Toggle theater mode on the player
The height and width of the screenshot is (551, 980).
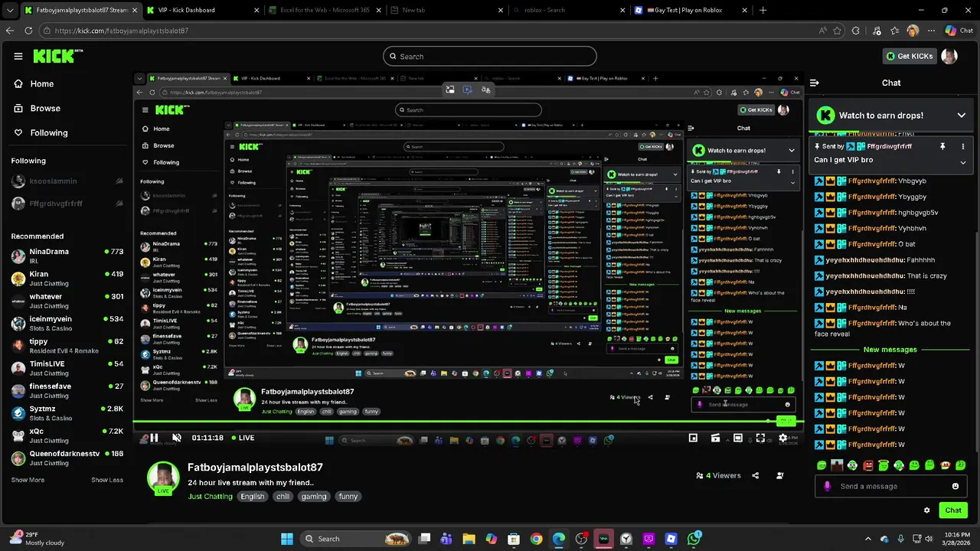tap(737, 438)
